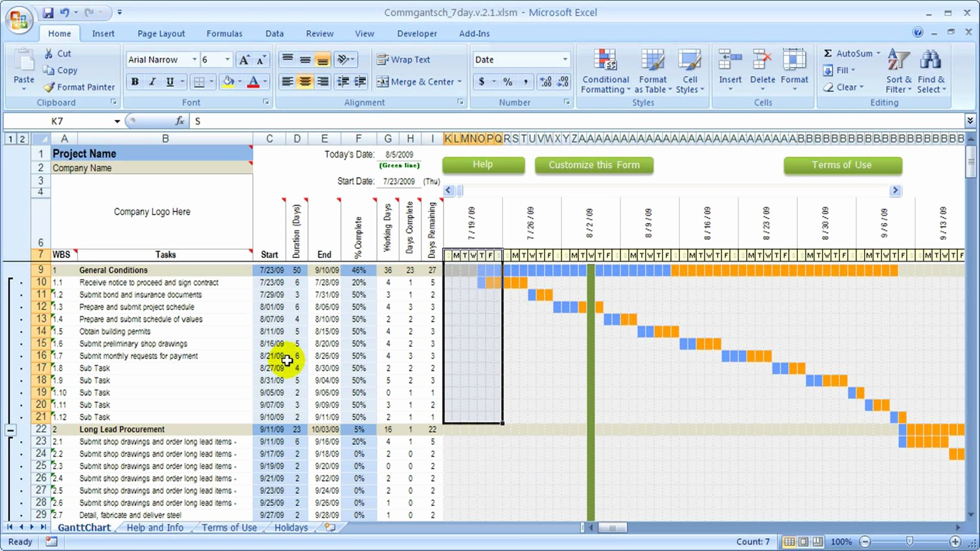Open Cell Styles gallery
The width and height of the screenshot is (980, 551).
[x=690, y=71]
